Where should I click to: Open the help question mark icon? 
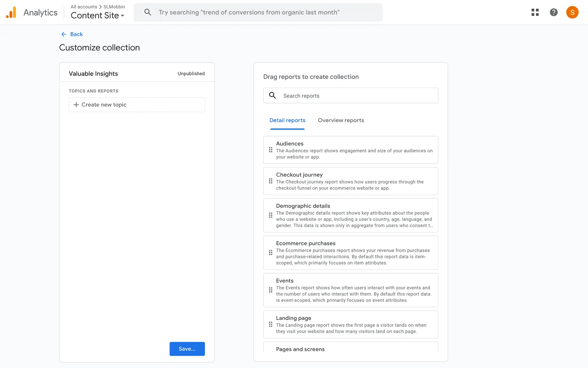(x=553, y=12)
